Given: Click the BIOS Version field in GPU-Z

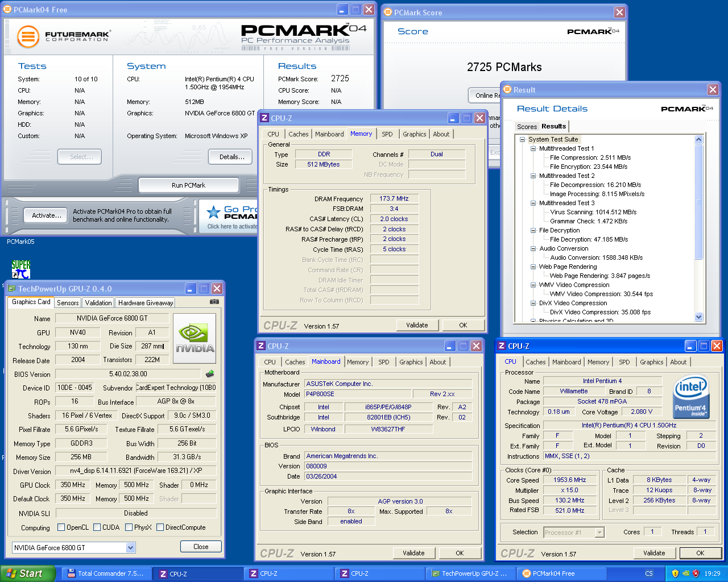Looking at the screenshot, I should [128, 374].
